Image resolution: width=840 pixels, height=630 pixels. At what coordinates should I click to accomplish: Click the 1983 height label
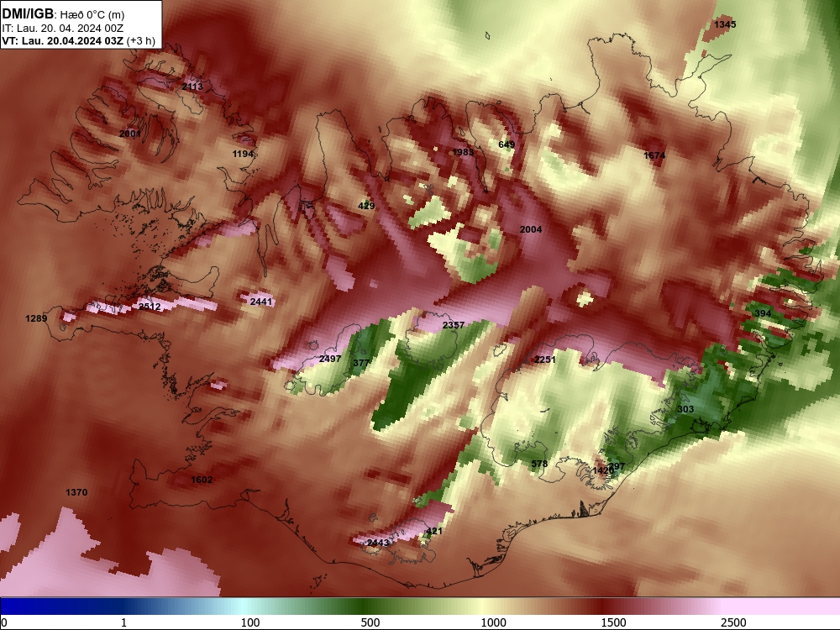[x=463, y=152]
